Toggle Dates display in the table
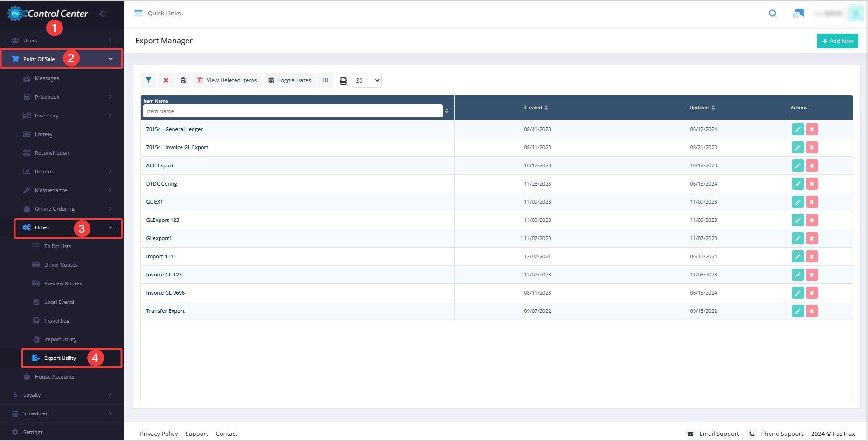The height and width of the screenshot is (441, 868). (x=290, y=80)
